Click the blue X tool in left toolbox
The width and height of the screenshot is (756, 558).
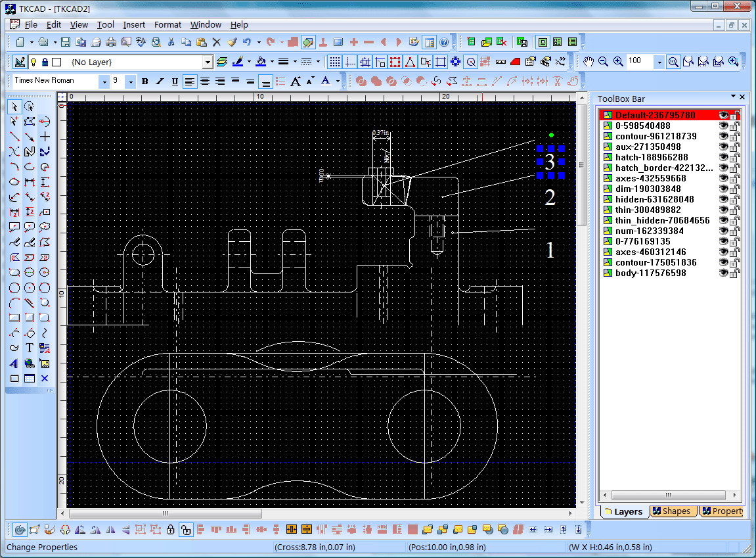(x=45, y=379)
